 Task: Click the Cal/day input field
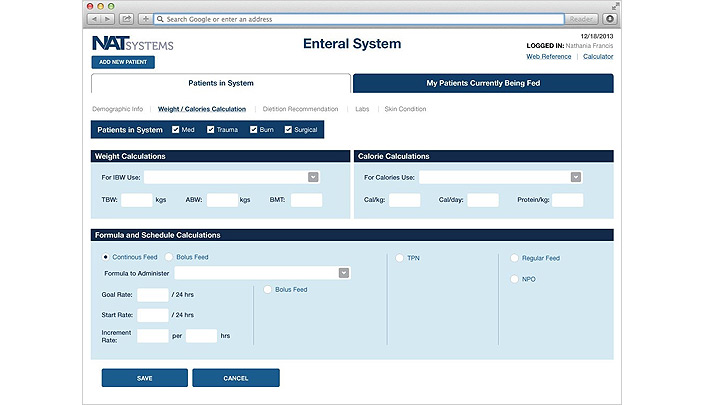coord(483,200)
